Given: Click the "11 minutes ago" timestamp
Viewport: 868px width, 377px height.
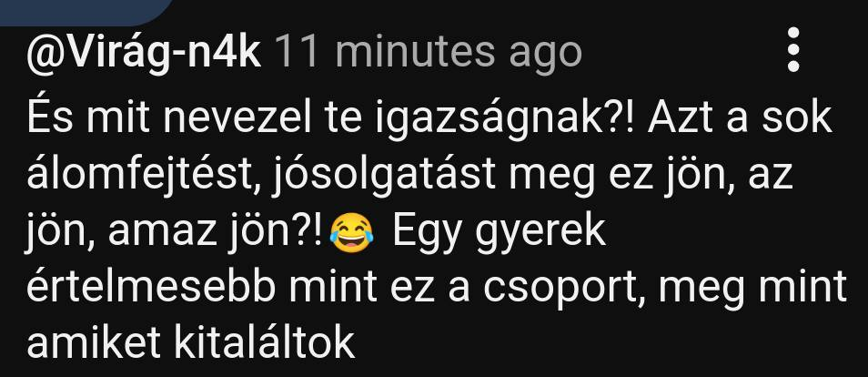Looking at the screenshot, I should [428, 52].
